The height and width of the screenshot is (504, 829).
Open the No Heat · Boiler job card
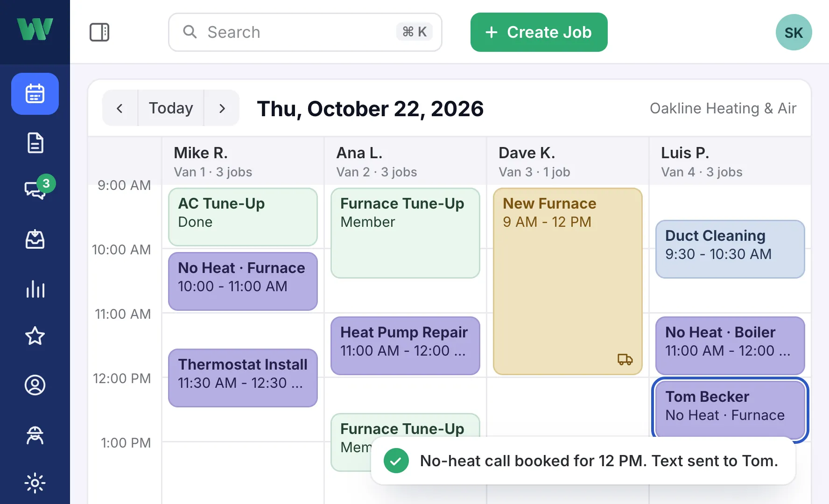click(730, 345)
